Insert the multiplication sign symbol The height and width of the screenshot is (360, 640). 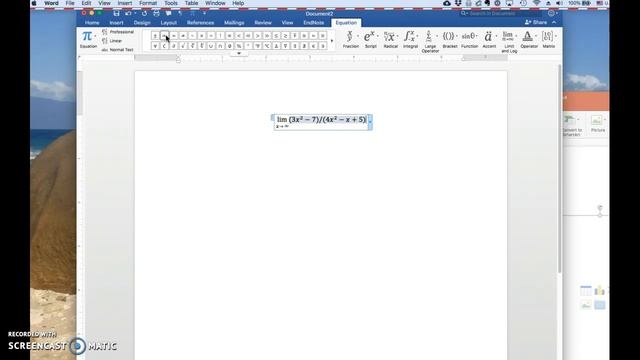202,36
